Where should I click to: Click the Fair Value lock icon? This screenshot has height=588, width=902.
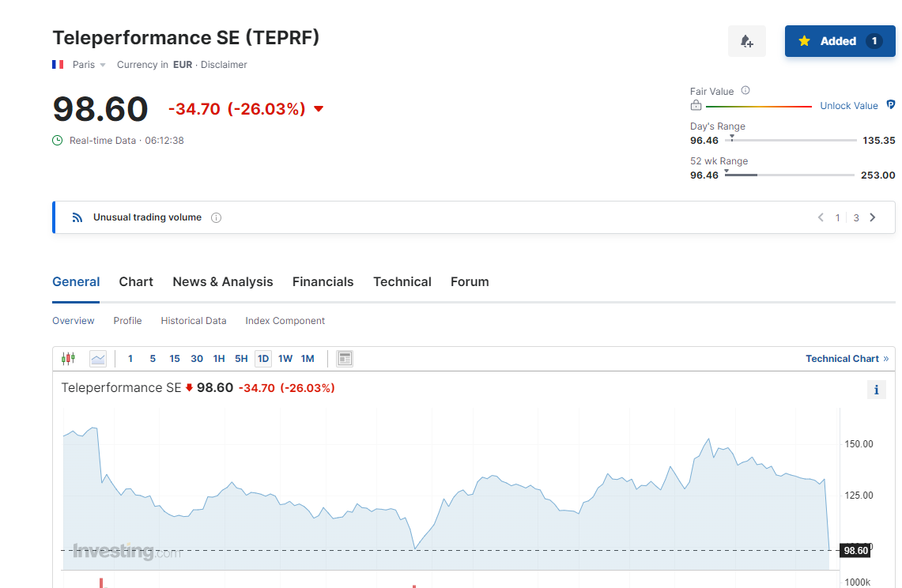696,105
